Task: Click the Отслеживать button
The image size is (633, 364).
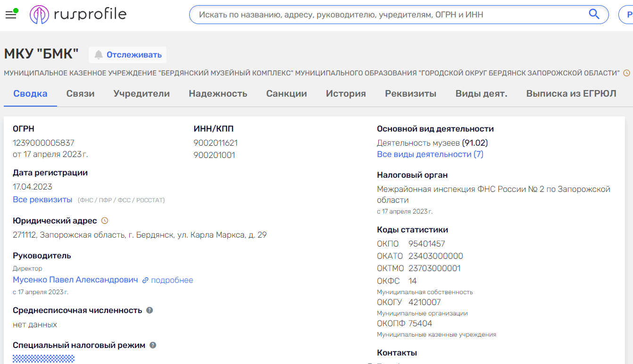Action: (133, 55)
